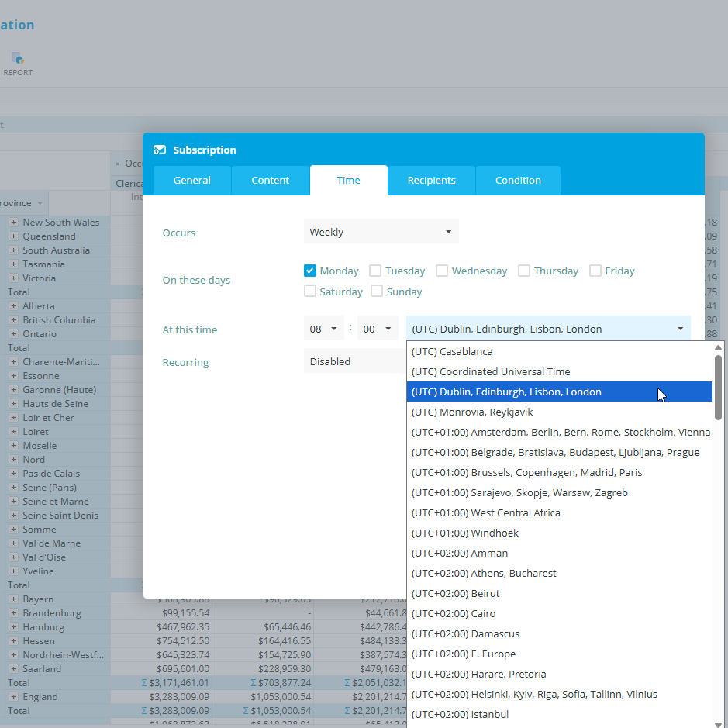Select (UTC) Coordinated Universal Time option
This screenshot has height=728, width=728.
coord(491,371)
